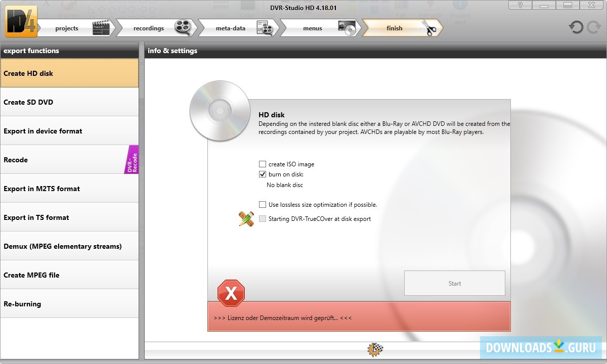Screen dimensions: 607x364
Task: Toggle Starting DVR-TrueCOver at disk export
Action: click(x=263, y=219)
